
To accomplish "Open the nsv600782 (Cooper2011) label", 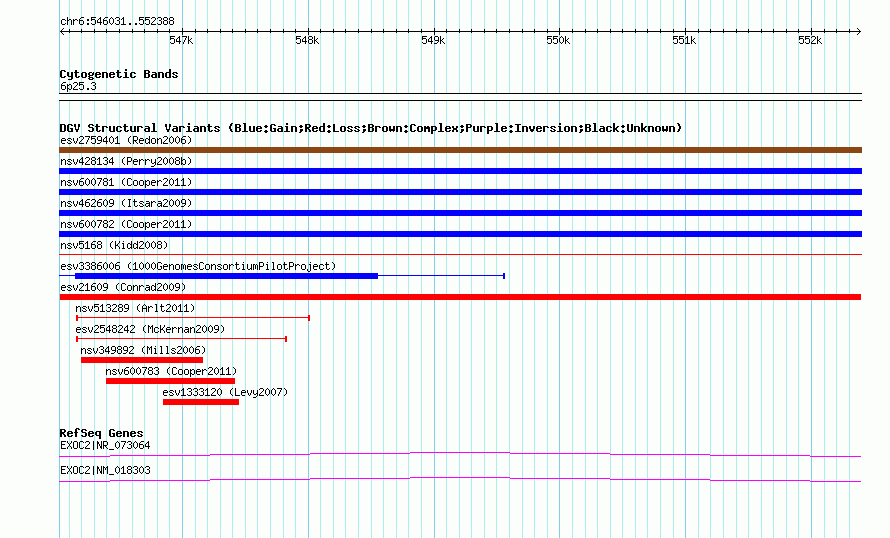I will pos(126,224).
